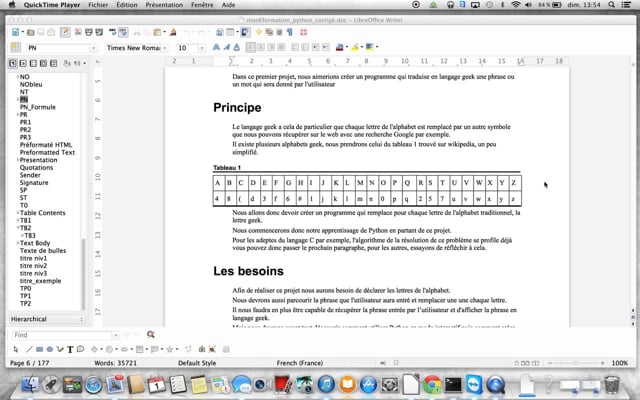Export directly as PDF icon
640x400 pixels.
point(78,32)
